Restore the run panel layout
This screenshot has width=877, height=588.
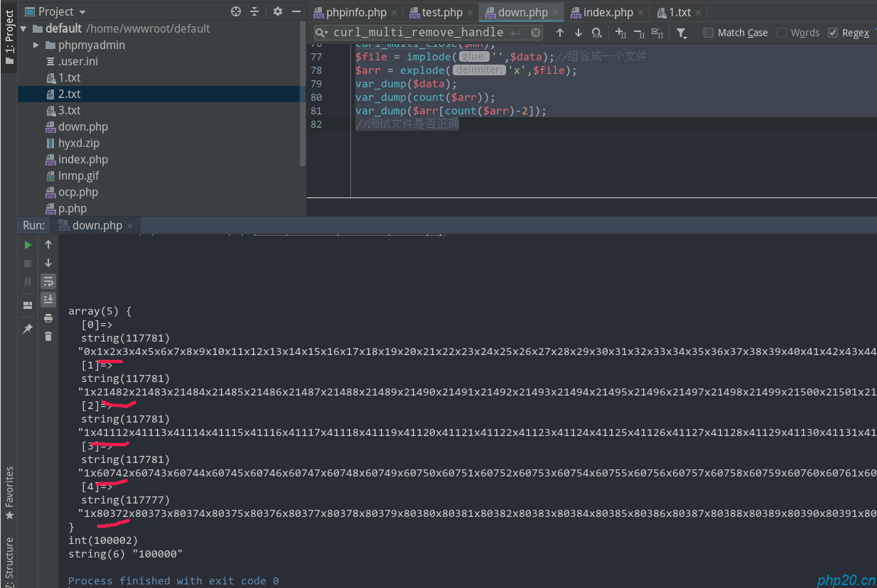(x=28, y=305)
